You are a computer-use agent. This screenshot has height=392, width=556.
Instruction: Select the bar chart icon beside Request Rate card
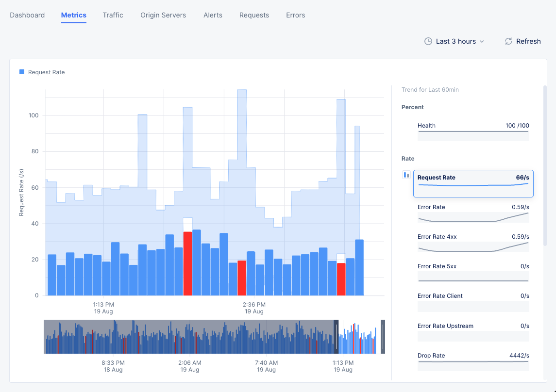[x=406, y=175]
